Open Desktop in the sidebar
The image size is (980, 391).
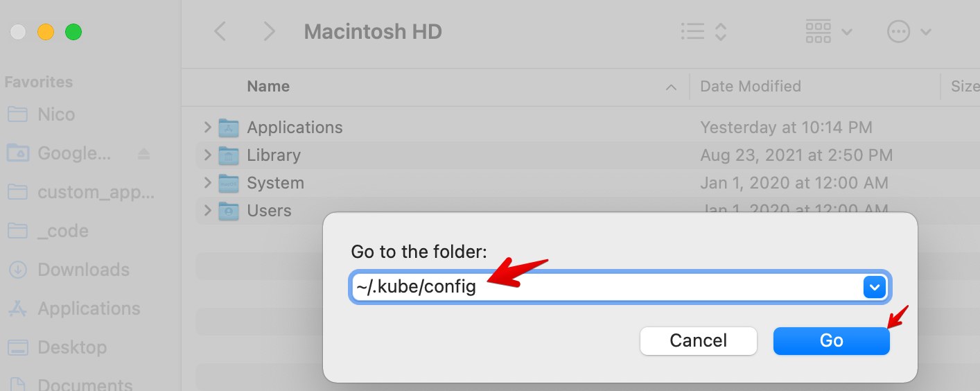tap(72, 347)
